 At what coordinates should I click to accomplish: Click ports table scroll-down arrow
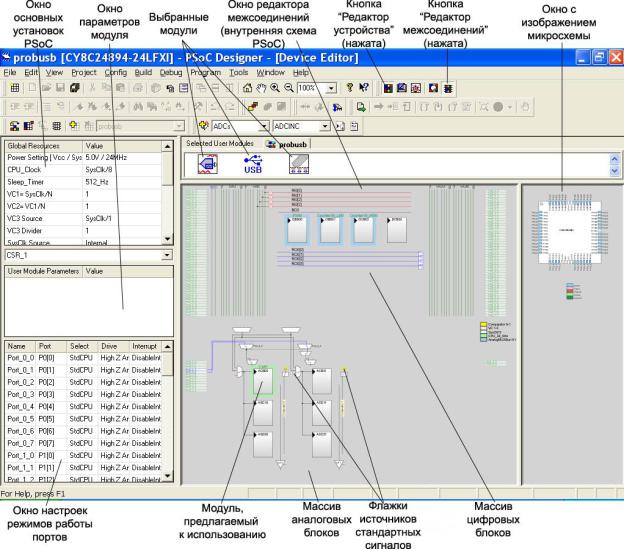point(168,476)
